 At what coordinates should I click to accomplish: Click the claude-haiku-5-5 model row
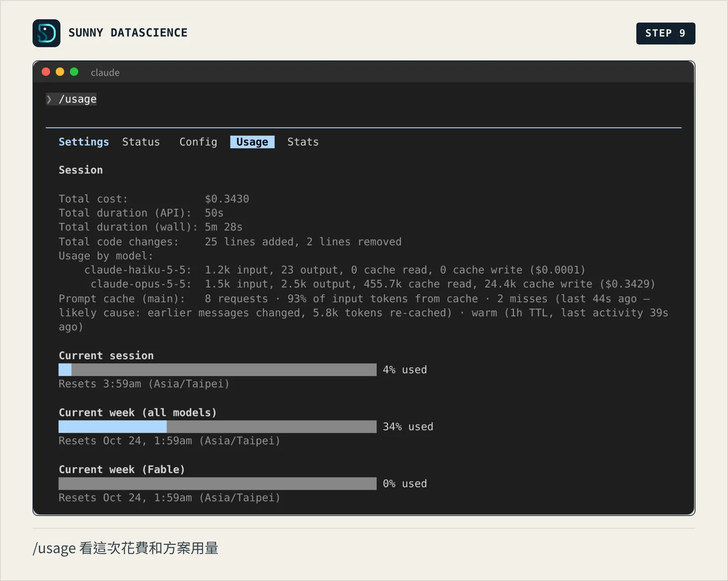coord(334,270)
